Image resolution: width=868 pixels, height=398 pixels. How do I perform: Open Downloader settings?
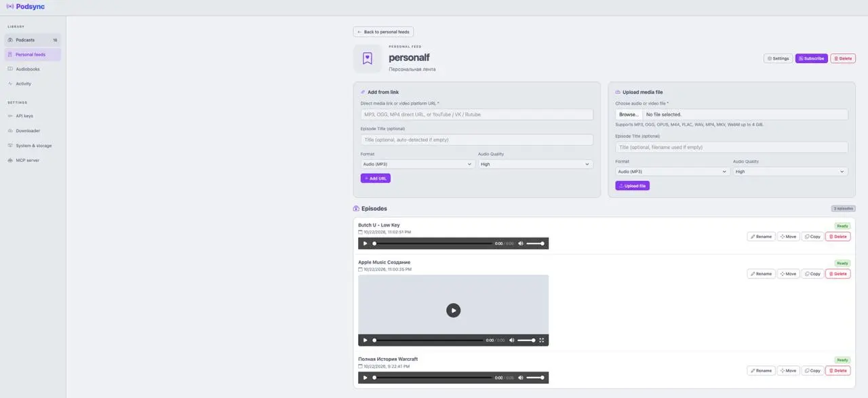(x=33, y=131)
